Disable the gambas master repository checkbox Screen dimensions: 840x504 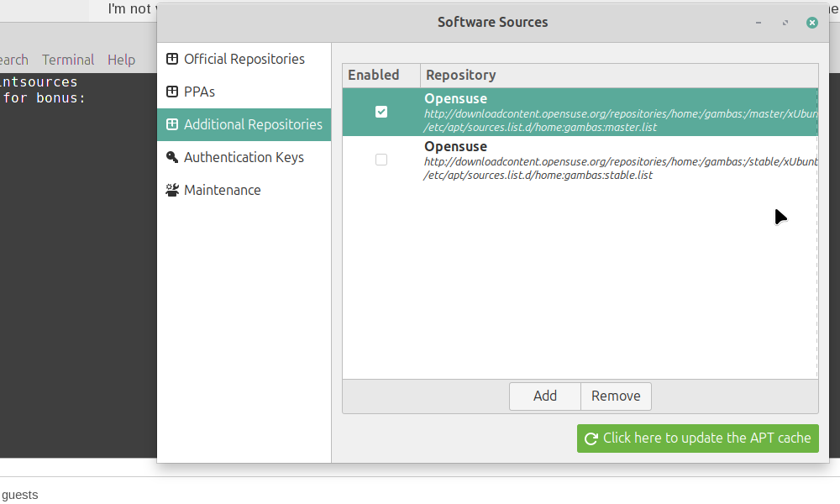(x=381, y=112)
